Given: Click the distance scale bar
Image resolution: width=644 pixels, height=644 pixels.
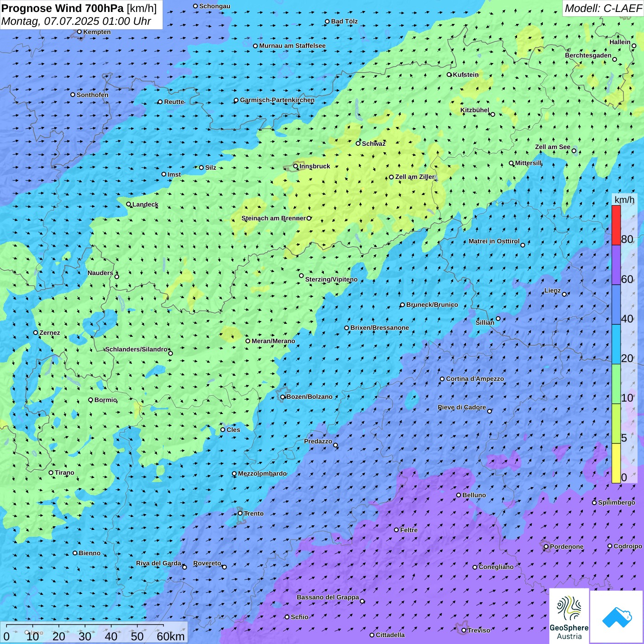Looking at the screenshot, I should click(85, 626).
